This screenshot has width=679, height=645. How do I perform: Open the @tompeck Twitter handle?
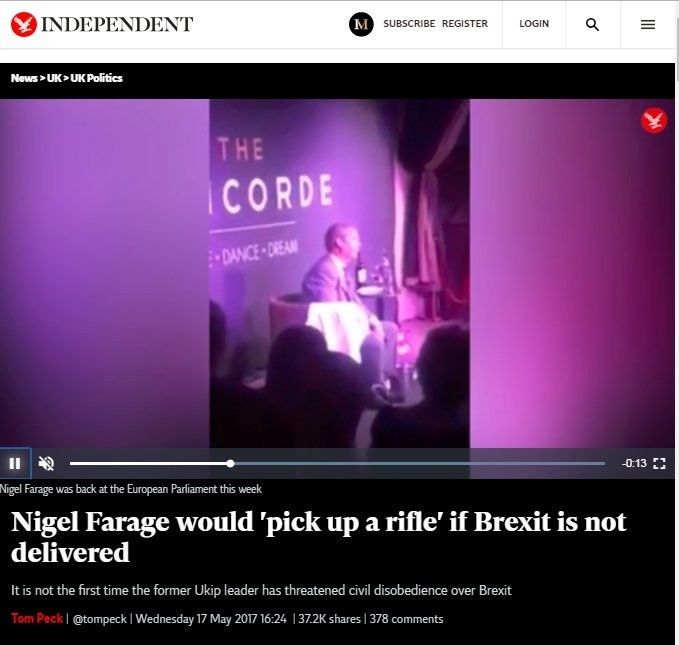[100, 619]
